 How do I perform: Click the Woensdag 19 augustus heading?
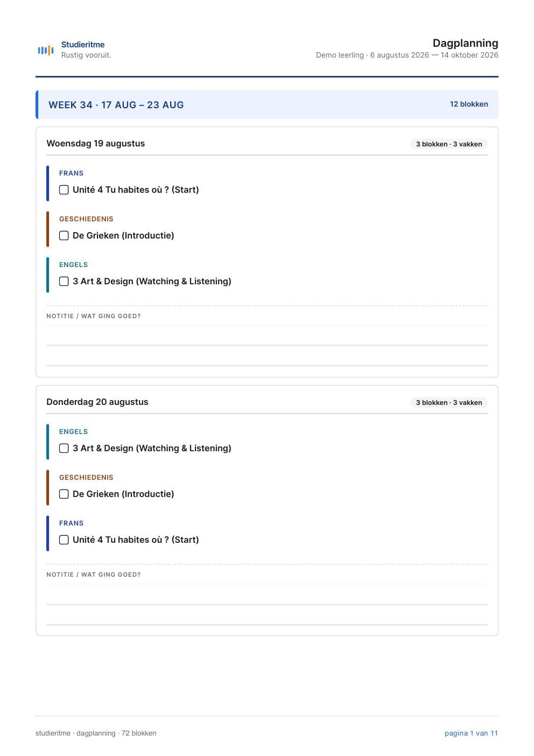96,143
